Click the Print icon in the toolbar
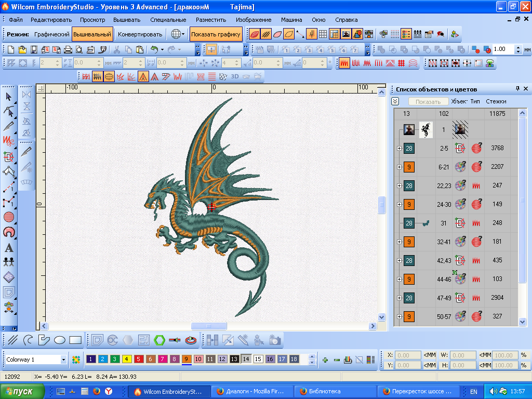This screenshot has height=399, width=532. (x=68, y=50)
